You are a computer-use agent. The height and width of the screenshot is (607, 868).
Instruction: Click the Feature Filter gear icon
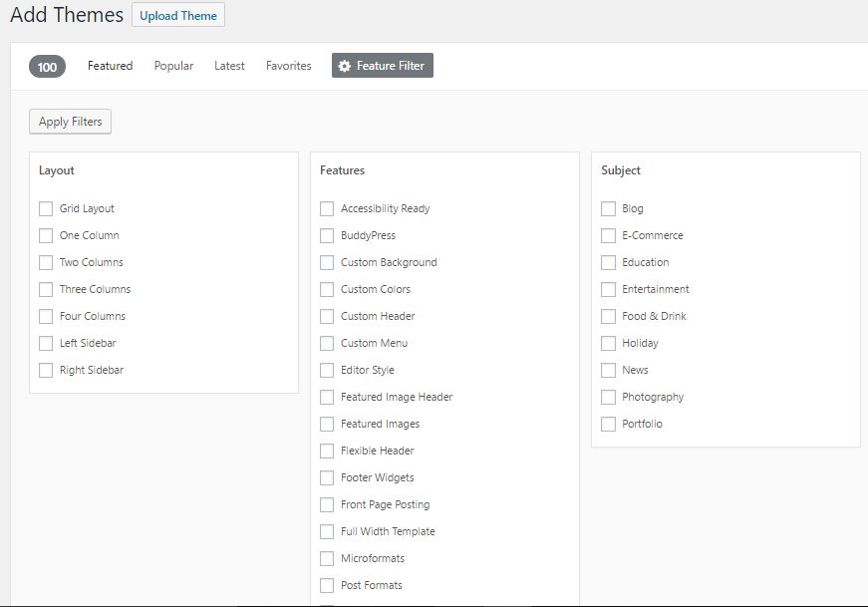point(345,66)
